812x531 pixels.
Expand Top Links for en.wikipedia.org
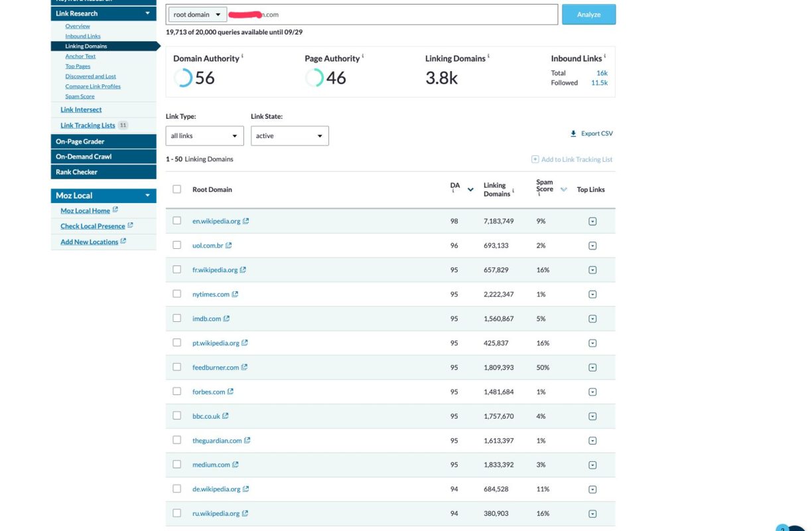pyautogui.click(x=592, y=222)
